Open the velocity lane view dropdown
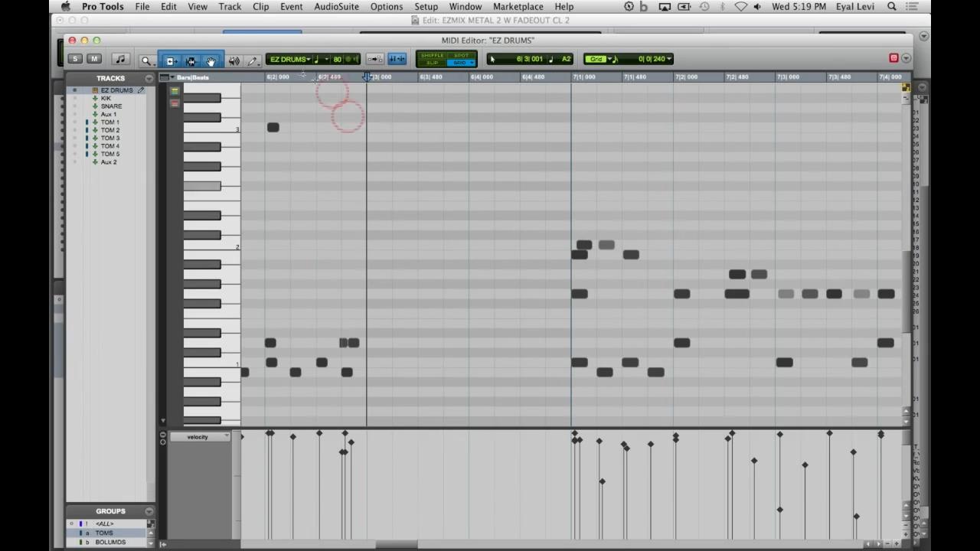This screenshot has width=980, height=551. [200, 437]
